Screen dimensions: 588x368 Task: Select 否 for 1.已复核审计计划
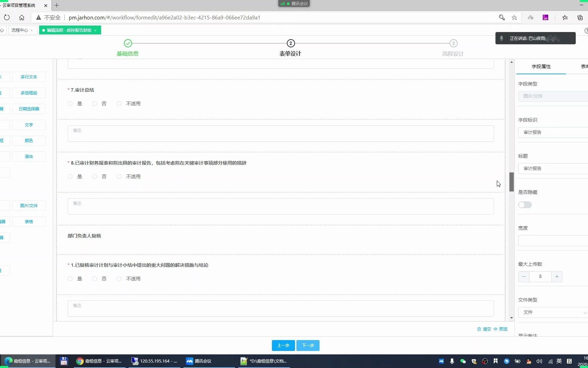coord(95,279)
